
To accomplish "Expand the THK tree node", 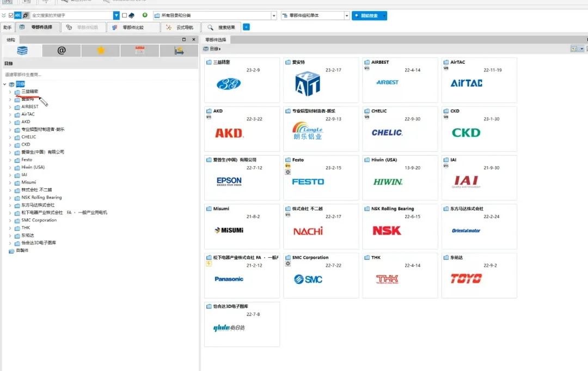I will pyautogui.click(x=10, y=228).
